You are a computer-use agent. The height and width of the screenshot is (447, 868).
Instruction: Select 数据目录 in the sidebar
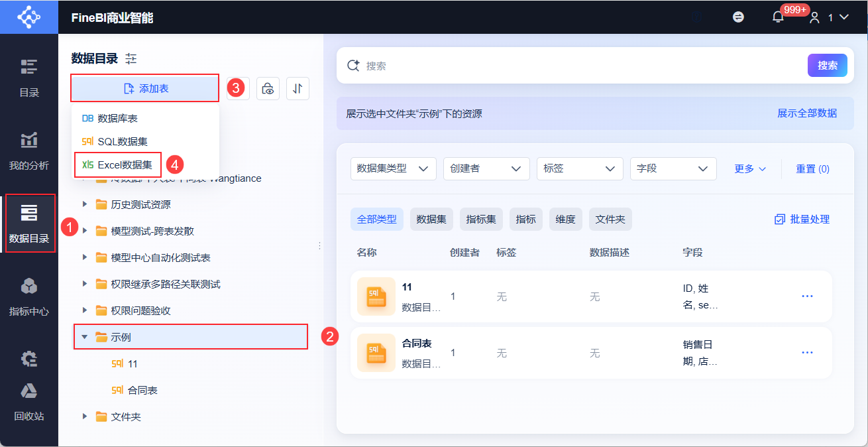[29, 223]
